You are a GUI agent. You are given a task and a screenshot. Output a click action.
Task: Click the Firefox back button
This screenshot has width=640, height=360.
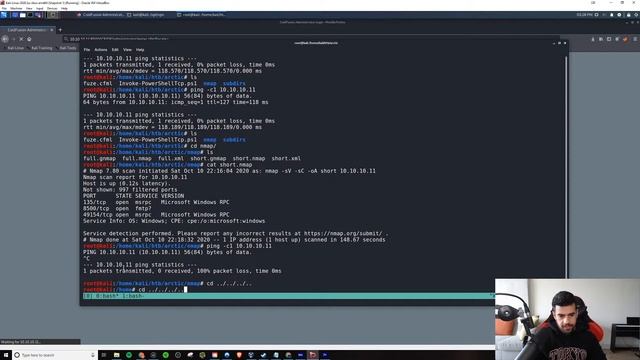(x=5, y=39)
